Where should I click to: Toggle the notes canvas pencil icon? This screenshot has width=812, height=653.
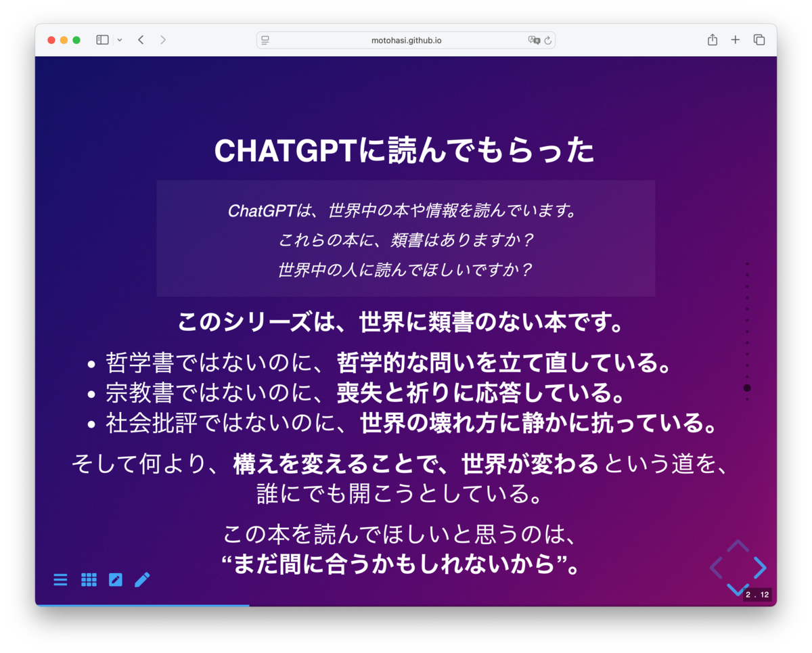tap(142, 579)
